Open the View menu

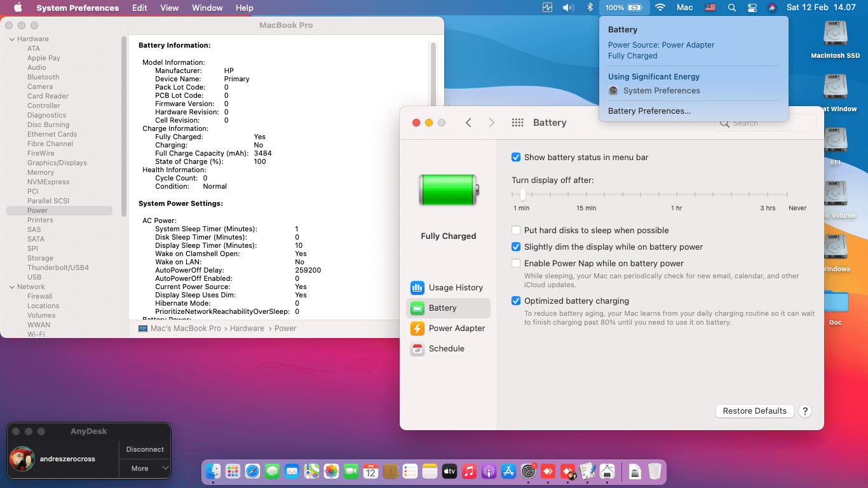pyautogui.click(x=170, y=8)
